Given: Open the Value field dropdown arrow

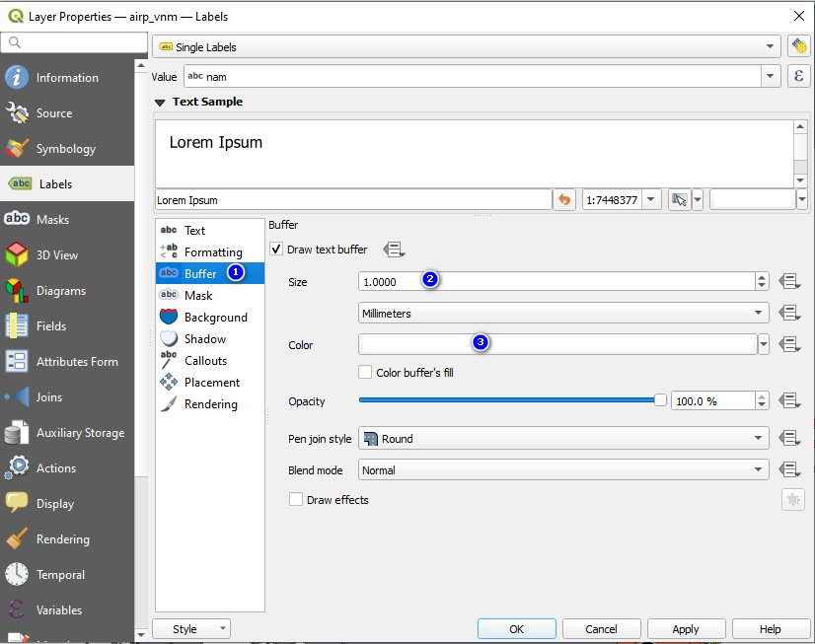Looking at the screenshot, I should (x=771, y=76).
